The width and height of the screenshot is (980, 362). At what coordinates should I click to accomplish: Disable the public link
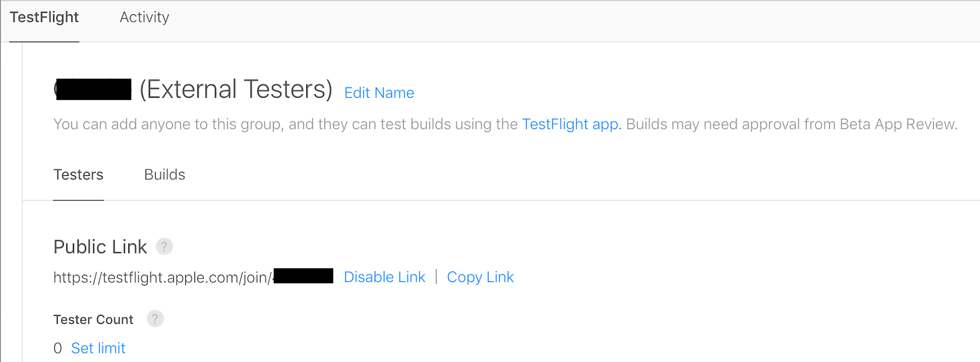click(384, 277)
